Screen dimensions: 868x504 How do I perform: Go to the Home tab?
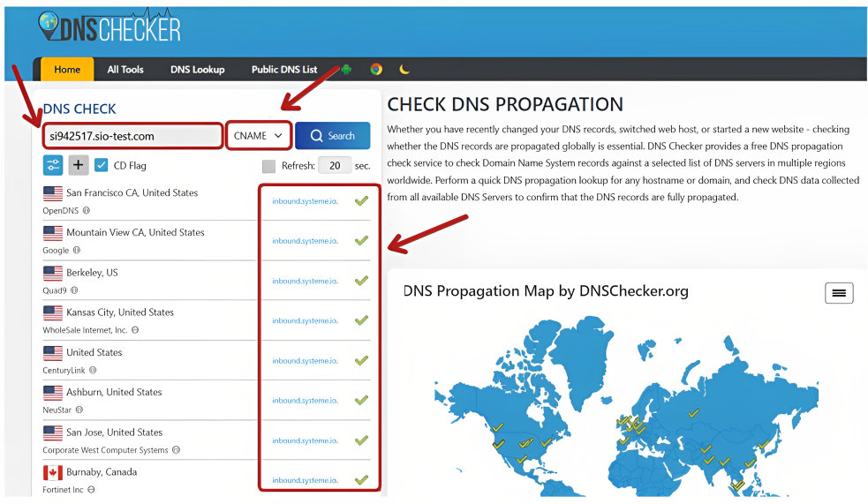tap(67, 69)
